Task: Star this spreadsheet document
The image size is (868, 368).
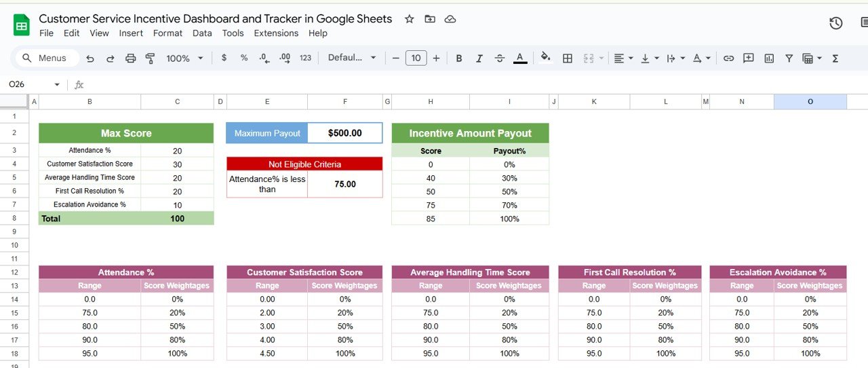Action: click(409, 19)
